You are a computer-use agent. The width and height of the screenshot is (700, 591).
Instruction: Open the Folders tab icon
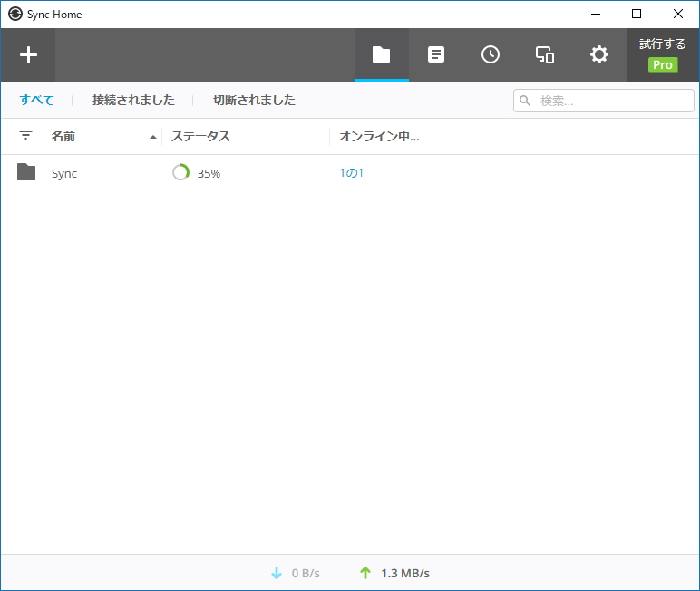click(x=381, y=55)
